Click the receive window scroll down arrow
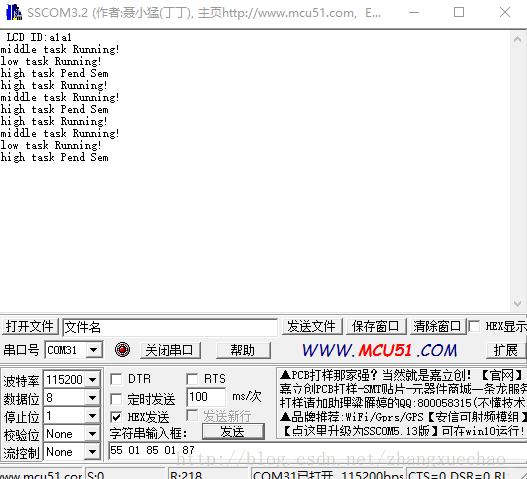The image size is (527, 479). 517,304
